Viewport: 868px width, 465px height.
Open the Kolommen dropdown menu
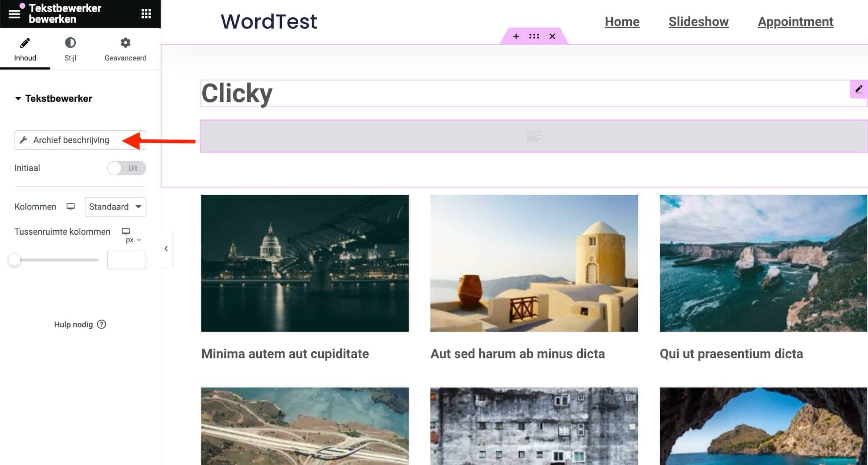pyautogui.click(x=115, y=207)
